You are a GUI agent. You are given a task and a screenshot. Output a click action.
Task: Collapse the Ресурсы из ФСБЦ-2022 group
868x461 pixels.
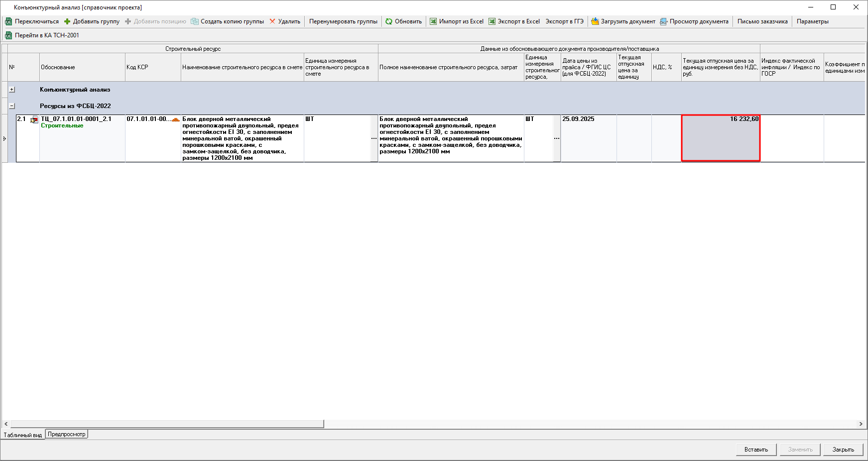12,106
